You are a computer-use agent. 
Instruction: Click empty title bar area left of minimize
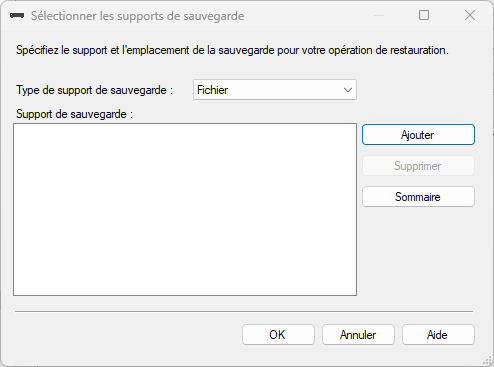[x=307, y=15]
